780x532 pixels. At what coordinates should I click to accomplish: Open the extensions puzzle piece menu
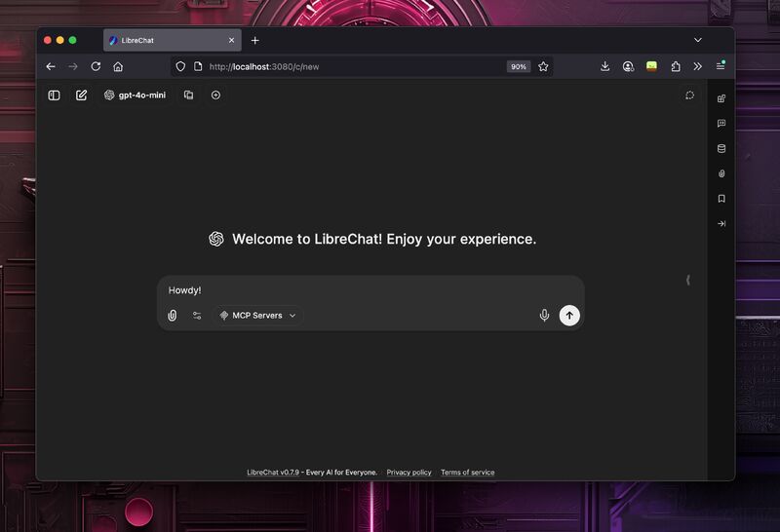(x=676, y=66)
